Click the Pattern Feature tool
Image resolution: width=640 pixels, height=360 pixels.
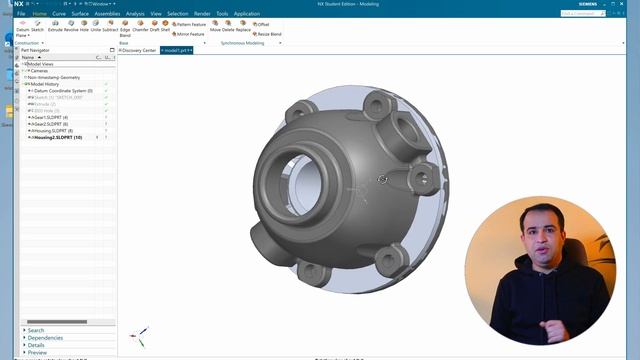click(x=189, y=24)
